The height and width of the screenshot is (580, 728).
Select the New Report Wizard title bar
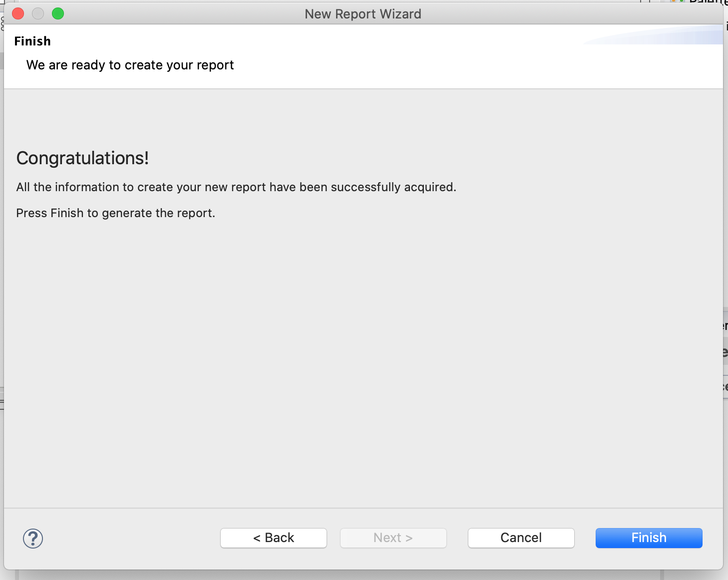coord(363,13)
